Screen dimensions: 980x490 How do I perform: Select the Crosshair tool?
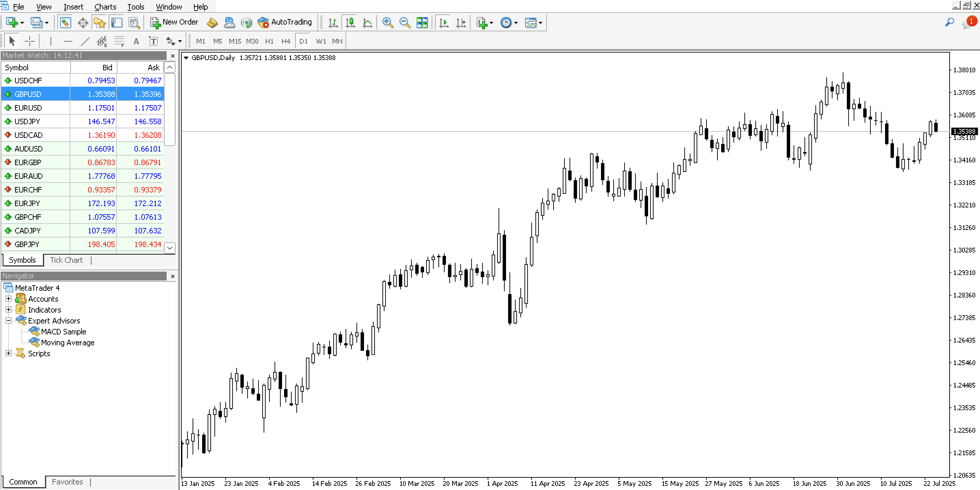point(29,41)
